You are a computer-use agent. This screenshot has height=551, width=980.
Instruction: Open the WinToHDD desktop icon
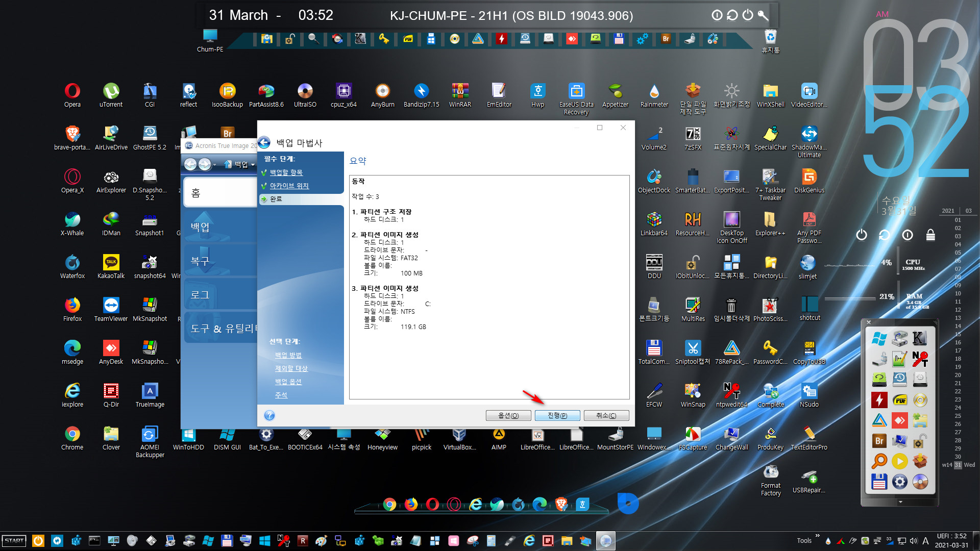[x=188, y=439]
